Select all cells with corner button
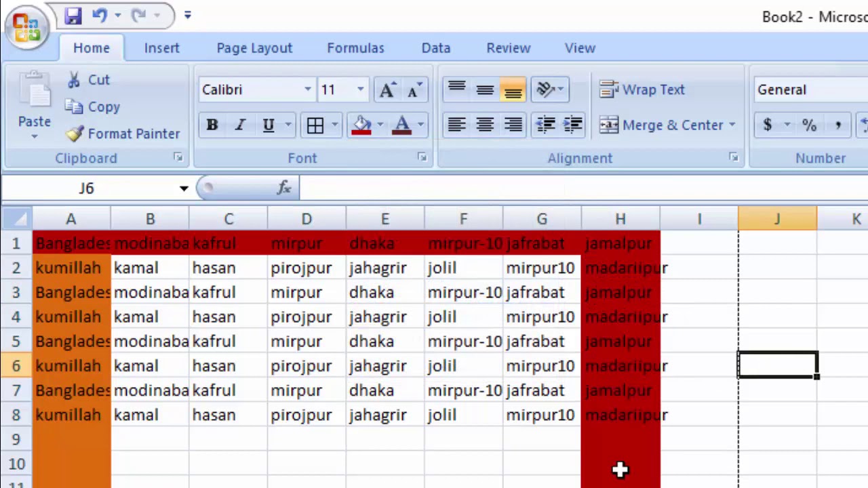The image size is (868, 488). (16, 219)
